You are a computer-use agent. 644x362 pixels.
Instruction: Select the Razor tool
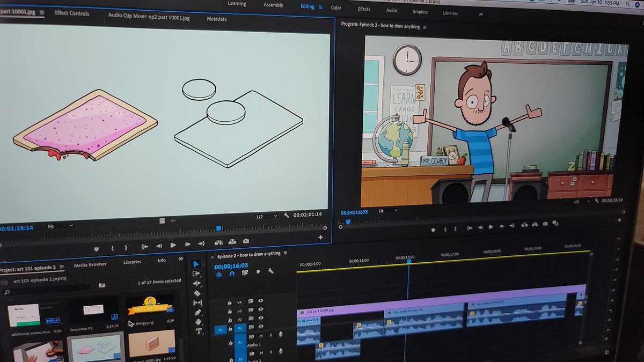[197, 293]
